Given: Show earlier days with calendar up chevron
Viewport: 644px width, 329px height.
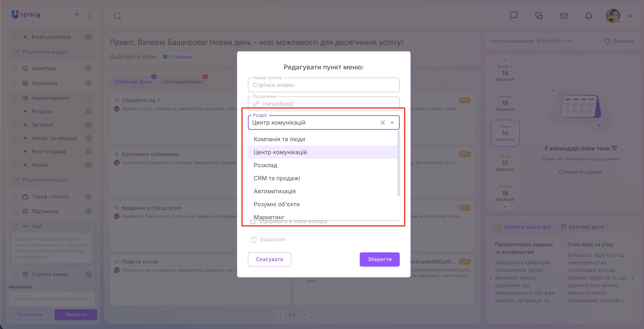Looking at the screenshot, I should pos(505,60).
